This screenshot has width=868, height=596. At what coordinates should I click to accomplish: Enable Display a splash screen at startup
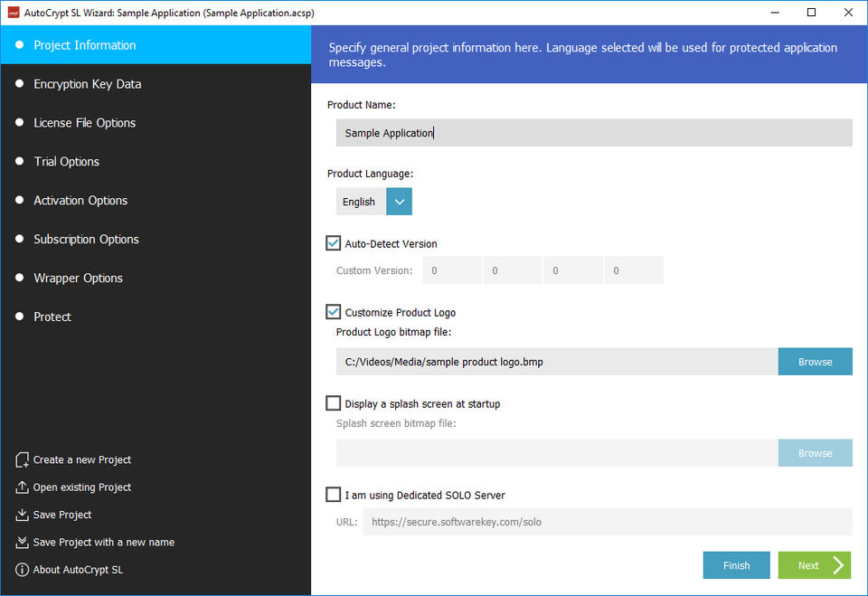(x=334, y=403)
